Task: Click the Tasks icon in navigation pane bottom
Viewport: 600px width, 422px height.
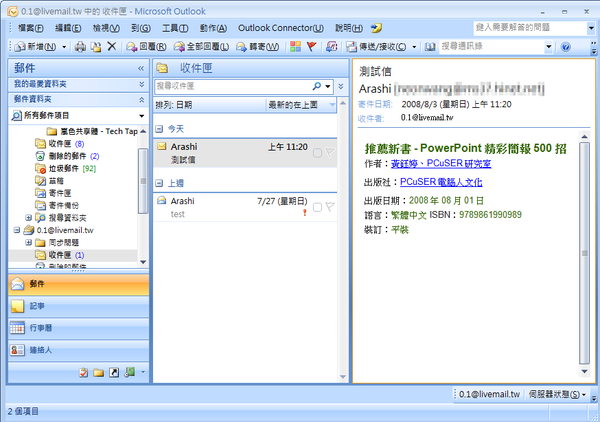Action: pos(83,372)
